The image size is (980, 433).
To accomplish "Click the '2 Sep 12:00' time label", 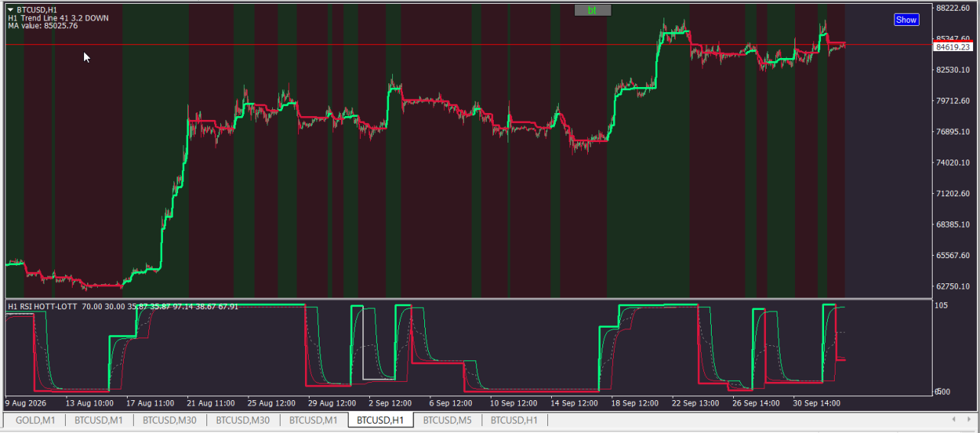I will coord(390,402).
